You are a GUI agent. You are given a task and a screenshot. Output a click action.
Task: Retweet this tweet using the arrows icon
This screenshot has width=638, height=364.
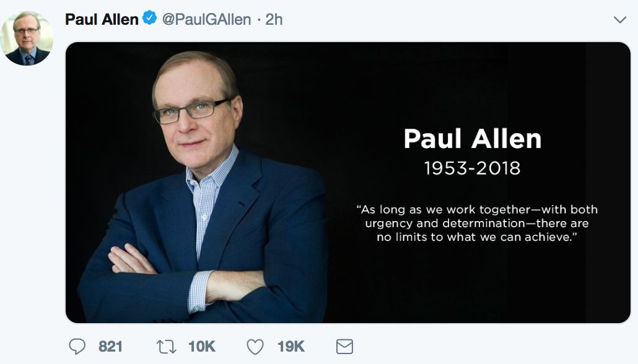click(167, 347)
